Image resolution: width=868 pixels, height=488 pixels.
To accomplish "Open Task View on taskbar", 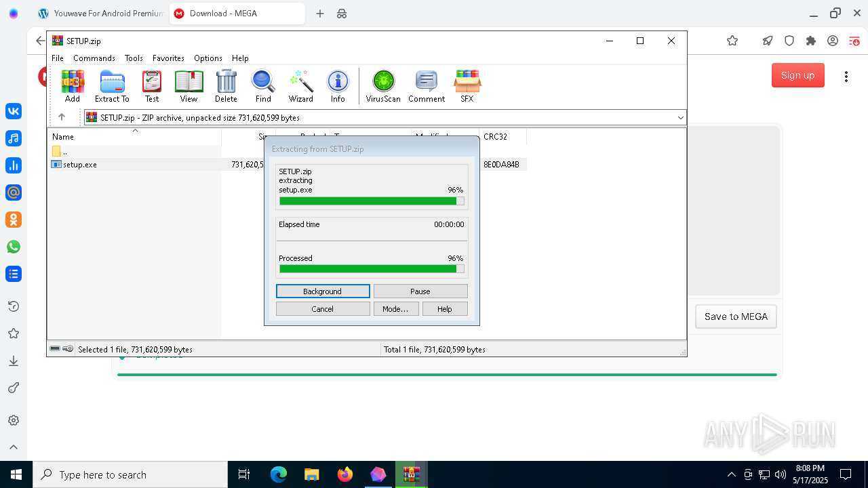I will click(244, 474).
